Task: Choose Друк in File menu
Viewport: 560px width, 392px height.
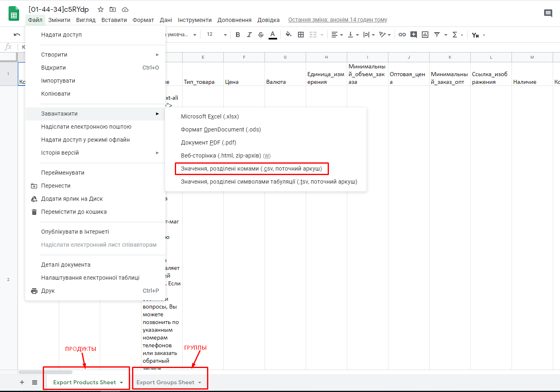Action: tap(95, 291)
